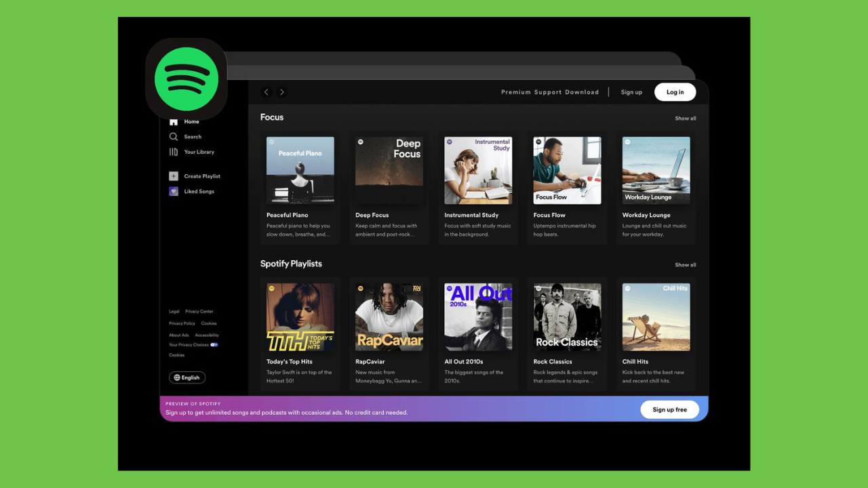Go forward with the right chevron arrow
The width and height of the screenshot is (868, 488).
point(282,92)
